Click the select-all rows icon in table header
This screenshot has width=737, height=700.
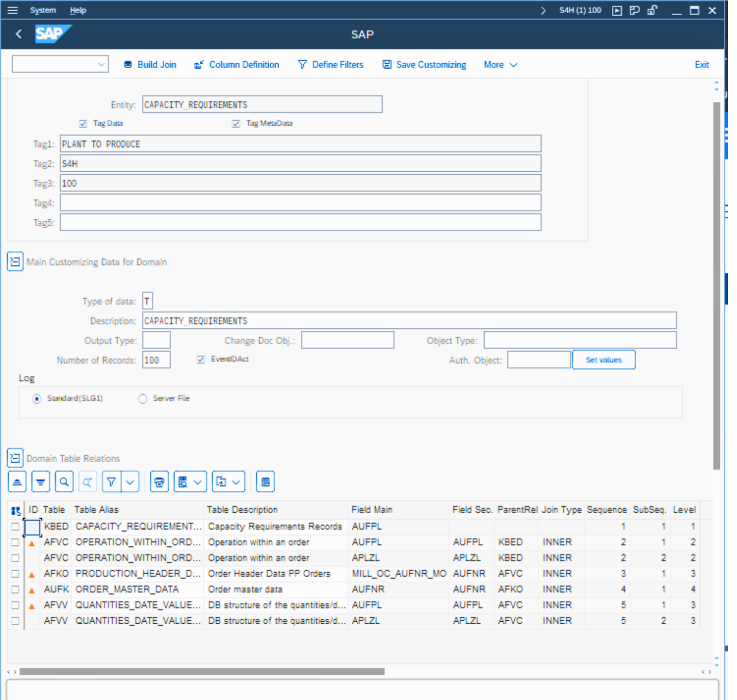pos(16,511)
